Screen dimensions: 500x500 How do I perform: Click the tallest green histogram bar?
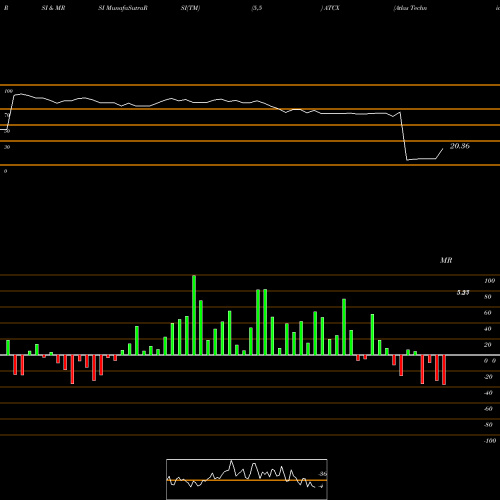pos(194,315)
